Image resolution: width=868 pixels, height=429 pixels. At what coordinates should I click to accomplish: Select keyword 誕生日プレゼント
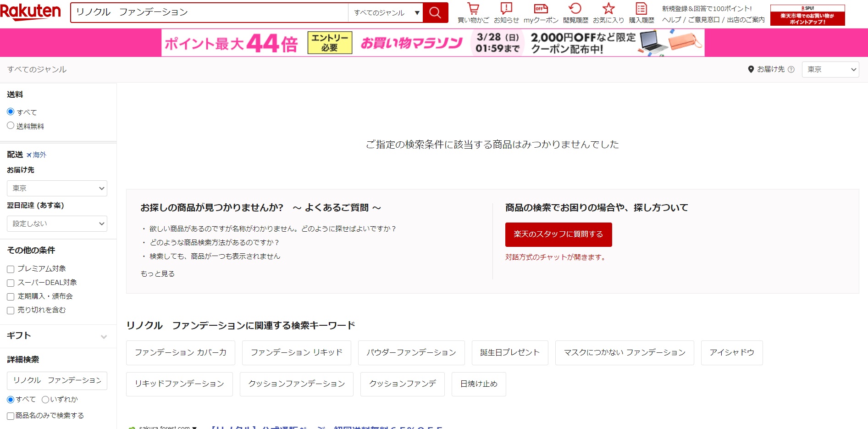point(510,352)
